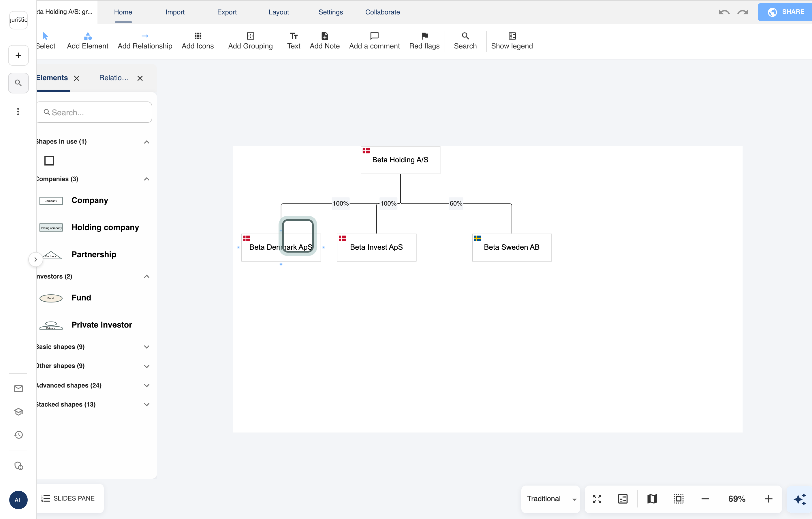Viewport: 812px width, 519px height.
Task: Expand the Advanced shapes section
Action: pyautogui.click(x=147, y=386)
